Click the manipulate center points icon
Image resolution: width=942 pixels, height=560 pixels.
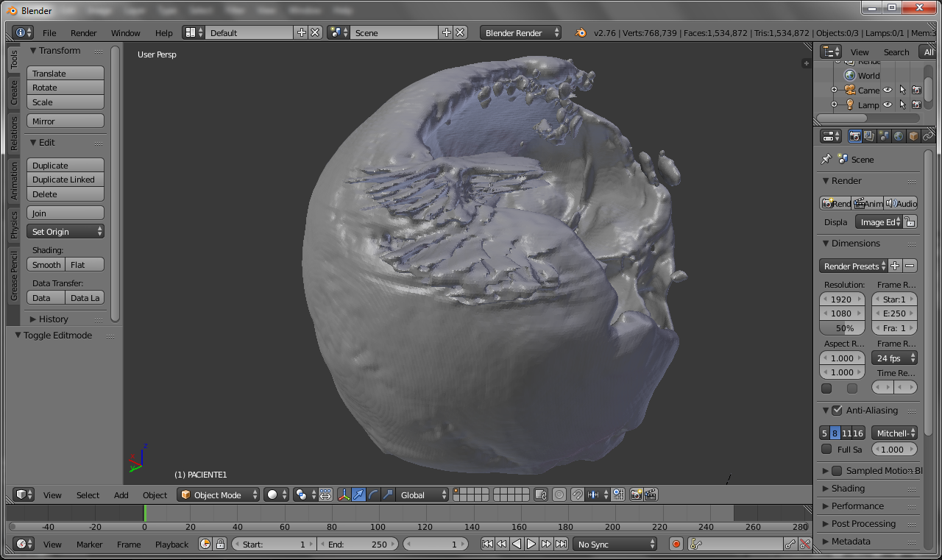point(325,495)
